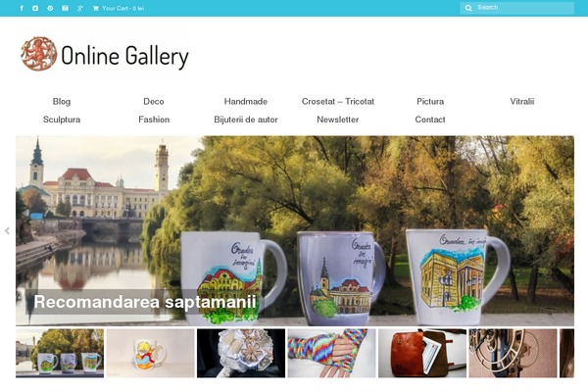This screenshot has height=392, width=588.
Task: Open the Newsletter link
Action: [338, 120]
